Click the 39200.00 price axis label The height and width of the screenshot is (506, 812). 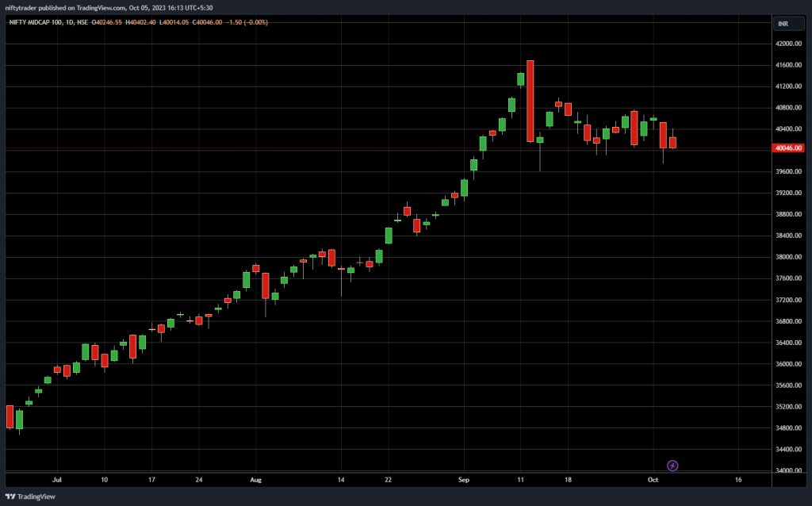(x=788, y=193)
